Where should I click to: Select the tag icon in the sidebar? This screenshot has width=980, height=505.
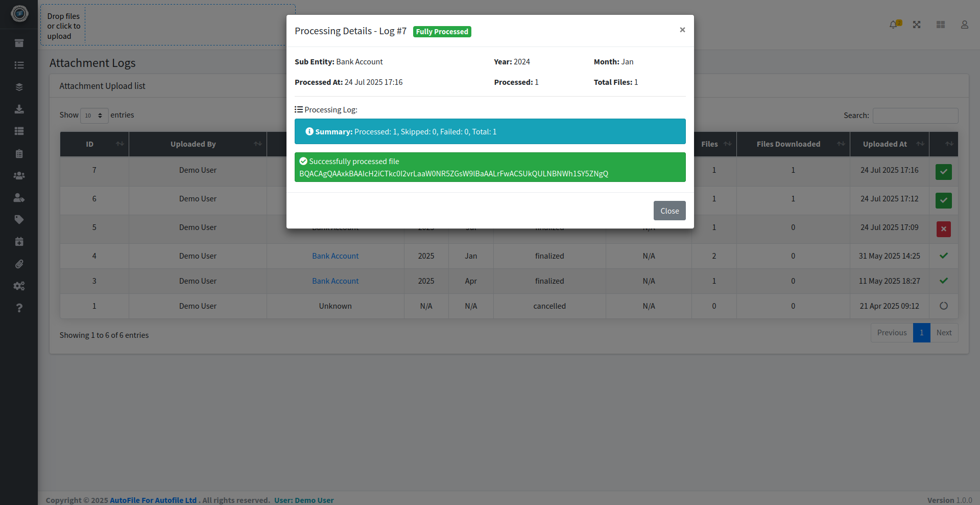point(19,219)
